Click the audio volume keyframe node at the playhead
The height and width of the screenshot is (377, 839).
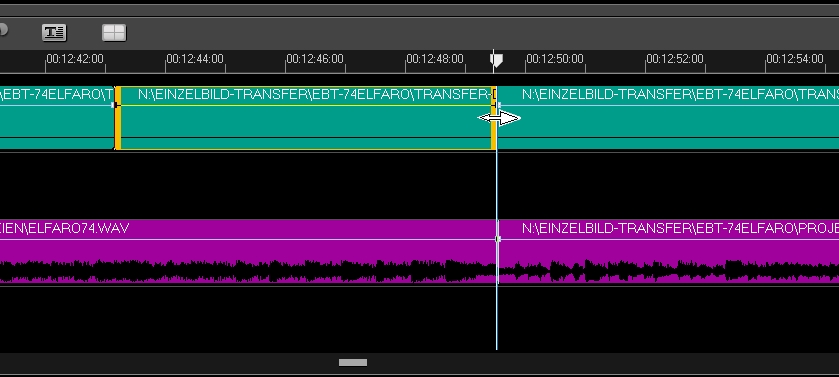(x=498, y=239)
